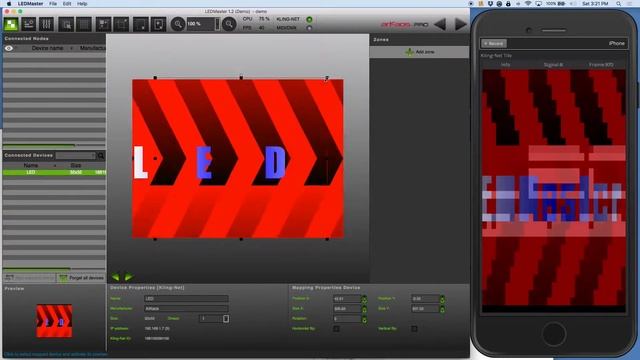Image resolution: width=640 pixels, height=360 pixels.
Task: Click the greyed button left of Forget all devices
Action: point(29,278)
